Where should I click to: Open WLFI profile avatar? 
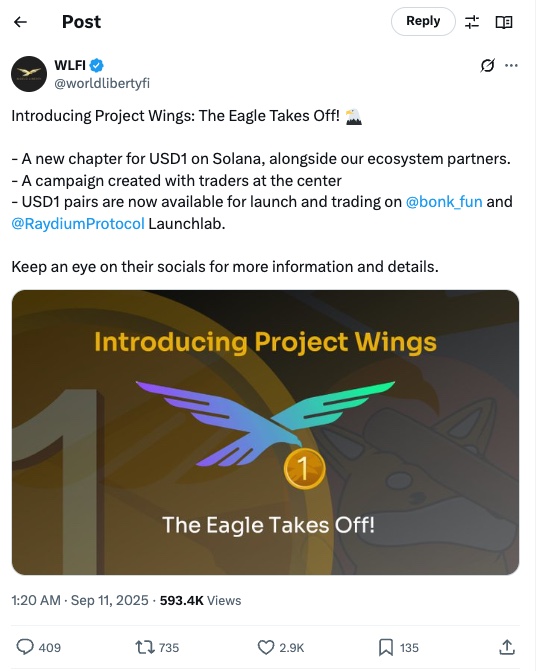point(29,74)
